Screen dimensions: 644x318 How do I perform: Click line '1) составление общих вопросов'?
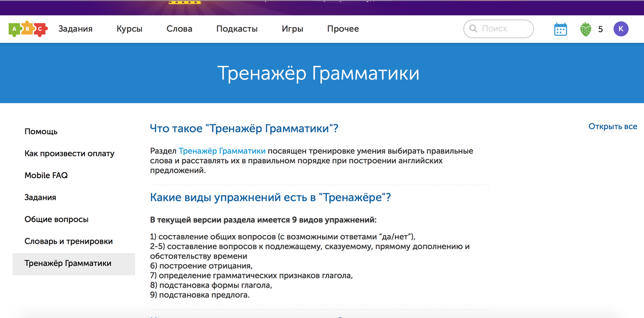(x=283, y=237)
